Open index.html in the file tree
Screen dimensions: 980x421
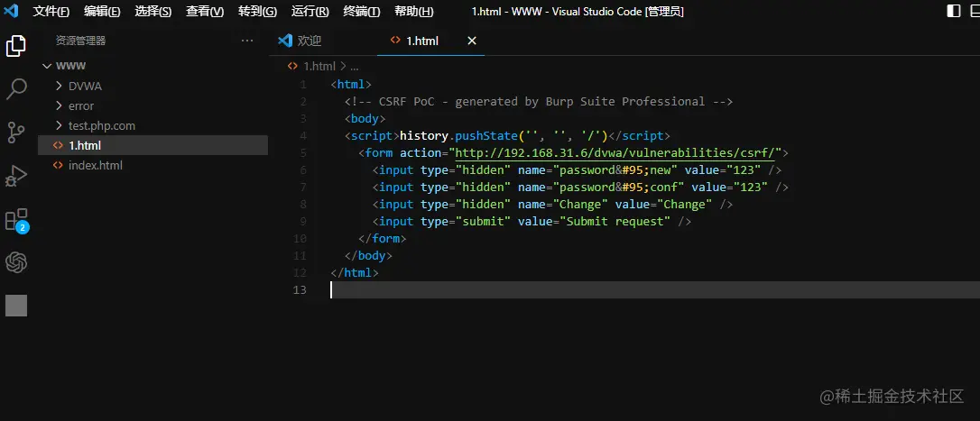pyautogui.click(x=153, y=166)
